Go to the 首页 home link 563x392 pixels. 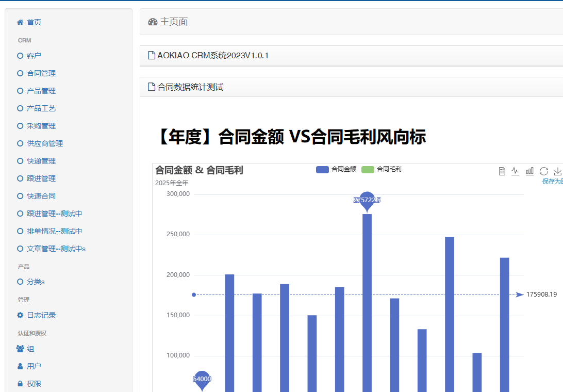tap(29, 22)
